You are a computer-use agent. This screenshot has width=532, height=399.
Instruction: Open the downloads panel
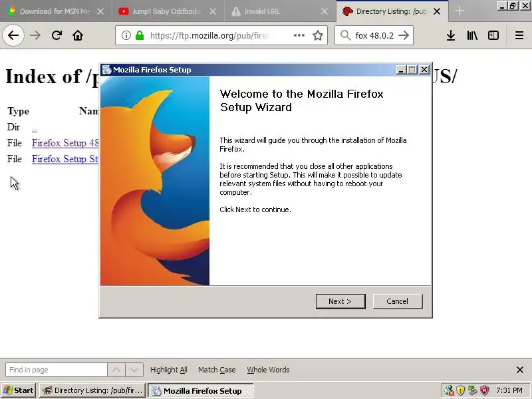451,35
